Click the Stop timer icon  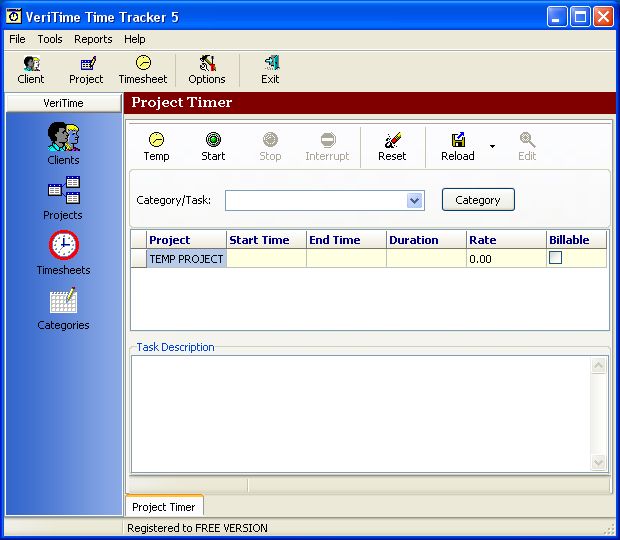[270, 147]
